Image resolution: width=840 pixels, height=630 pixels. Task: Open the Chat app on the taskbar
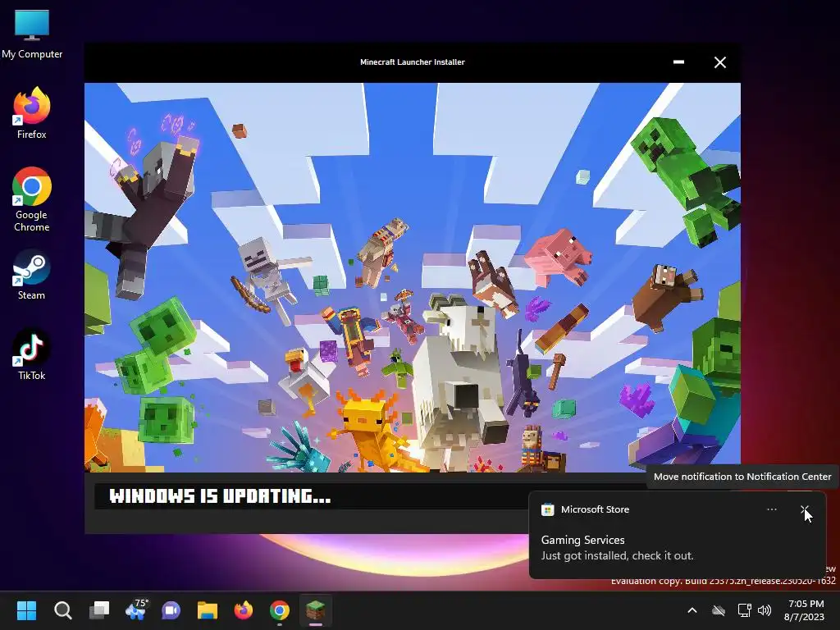171,610
